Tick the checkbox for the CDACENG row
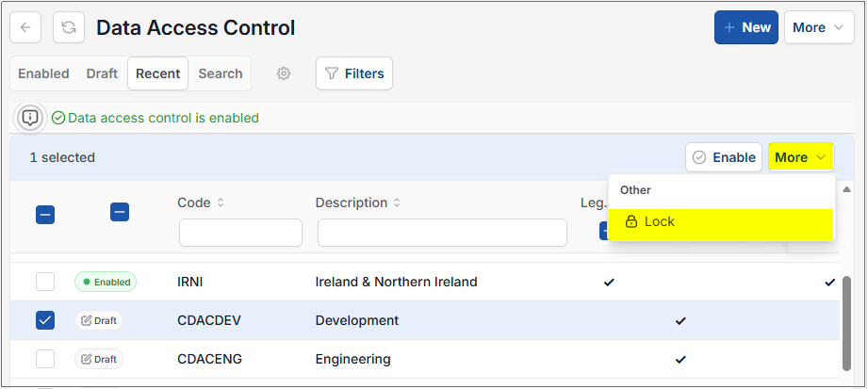 (45, 359)
